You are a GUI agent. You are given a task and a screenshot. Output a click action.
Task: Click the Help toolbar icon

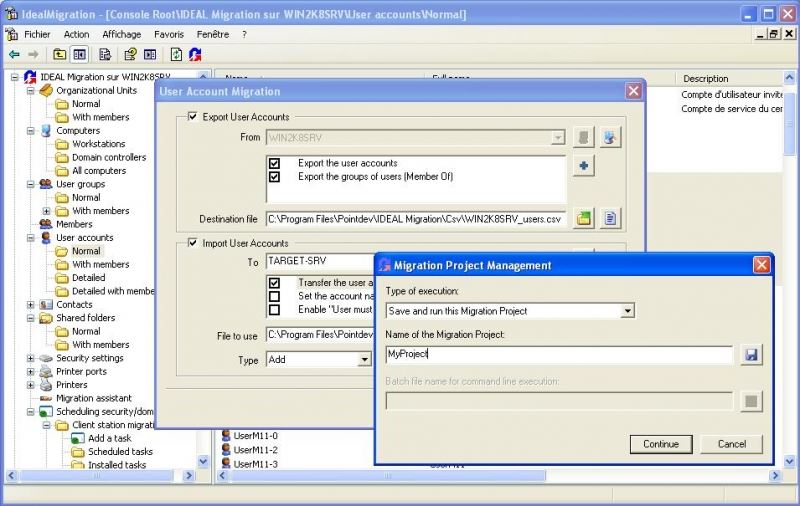coord(129,54)
